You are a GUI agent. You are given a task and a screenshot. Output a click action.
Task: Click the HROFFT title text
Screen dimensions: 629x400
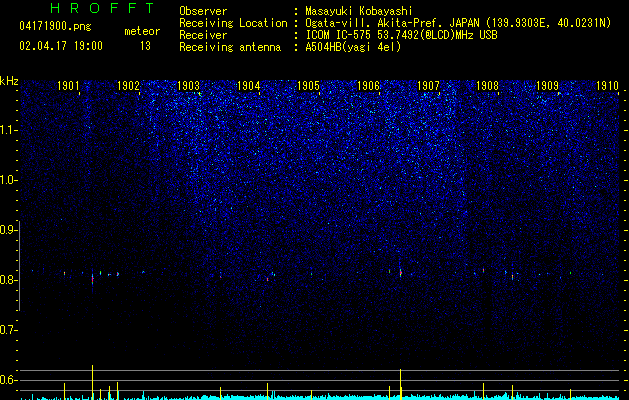[103, 8]
